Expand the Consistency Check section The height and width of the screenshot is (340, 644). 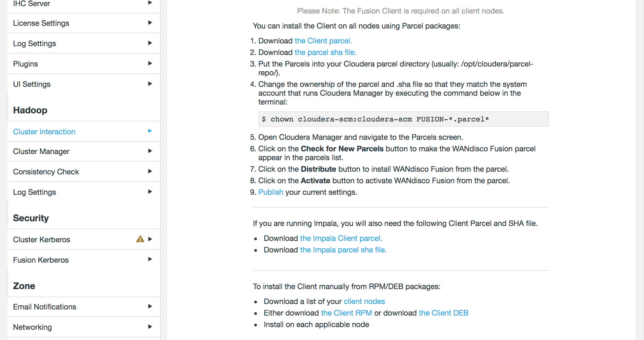tap(150, 172)
